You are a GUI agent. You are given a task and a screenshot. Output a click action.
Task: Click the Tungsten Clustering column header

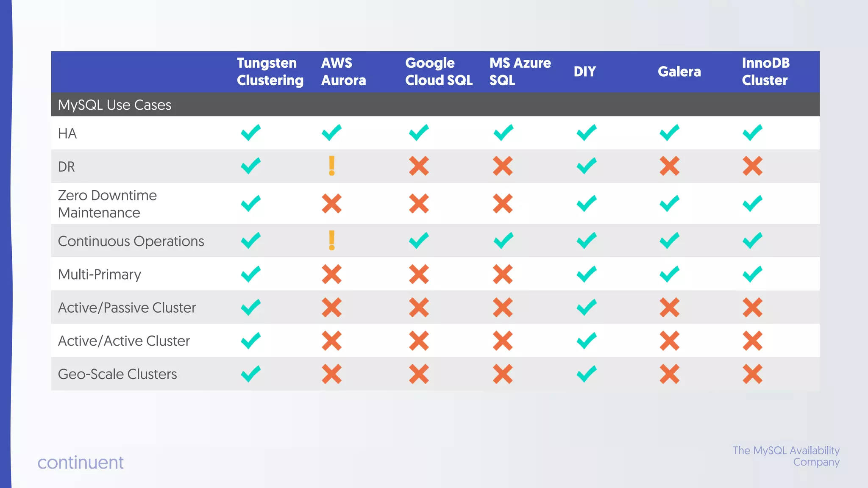click(x=270, y=72)
